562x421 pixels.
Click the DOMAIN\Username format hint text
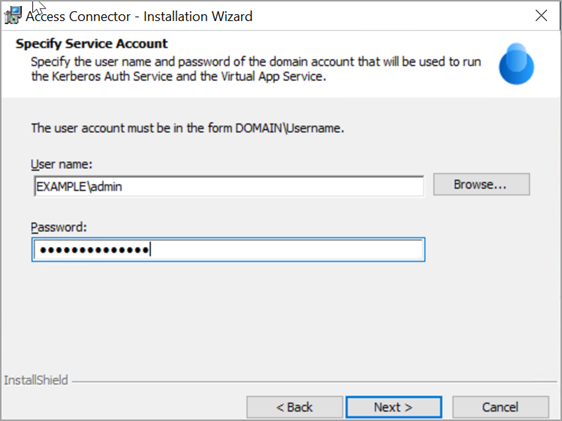click(x=187, y=128)
